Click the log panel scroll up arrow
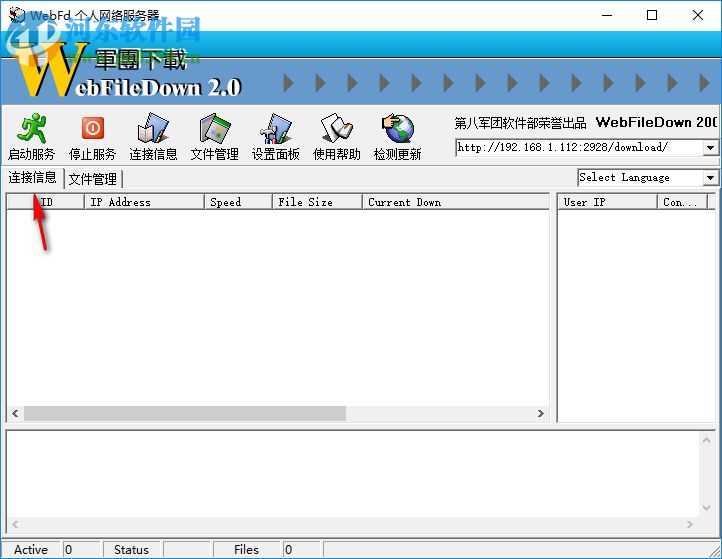Viewport: 722px width, 559px height. [706, 441]
